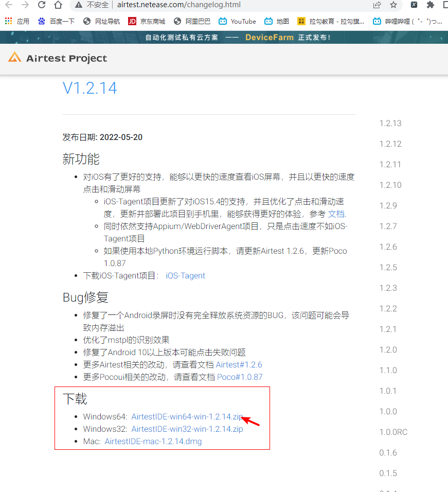Screen dimensions: 448x492
Task: Open the V1.2.14 heading link
Action: pos(89,88)
